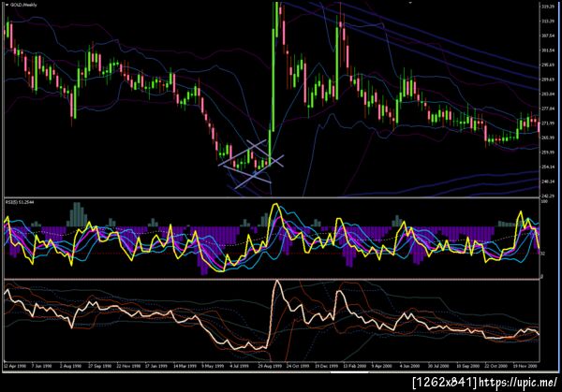Click date label 17 Jan 1999
The height and width of the screenshot is (392, 562).
[x=155, y=366]
